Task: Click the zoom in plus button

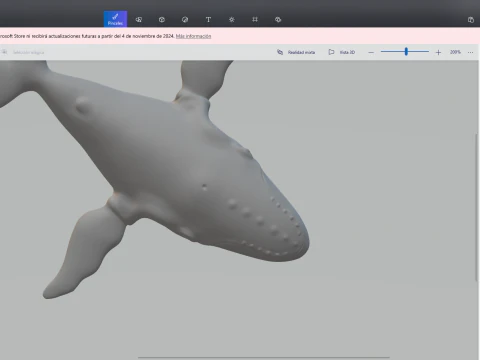Action: coord(438,52)
